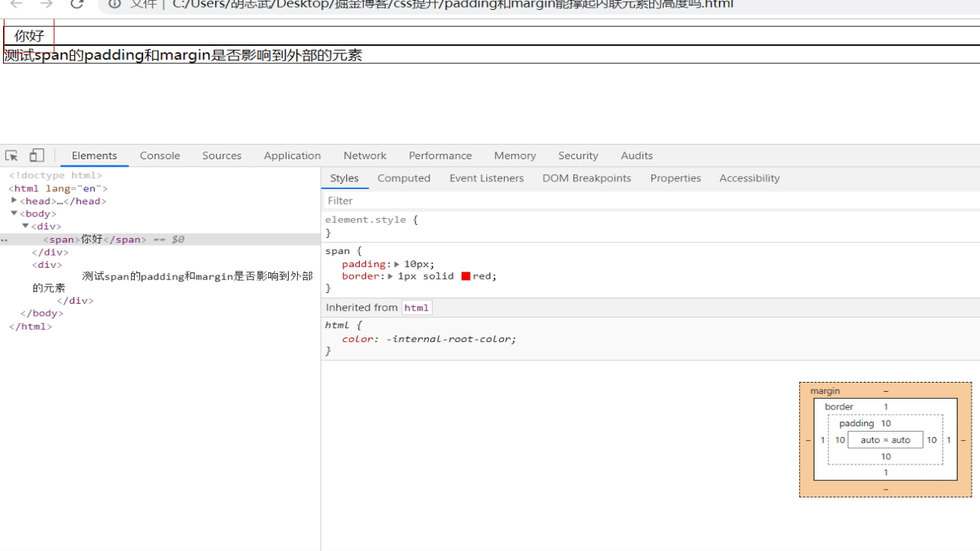This screenshot has width=980, height=551.
Task: Select the html lang="en" node
Action: click(58, 188)
